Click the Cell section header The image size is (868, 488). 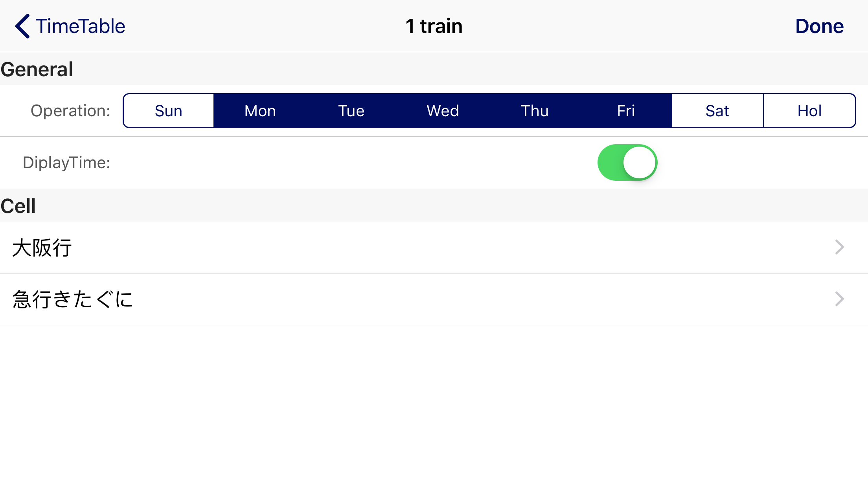pos(18,206)
